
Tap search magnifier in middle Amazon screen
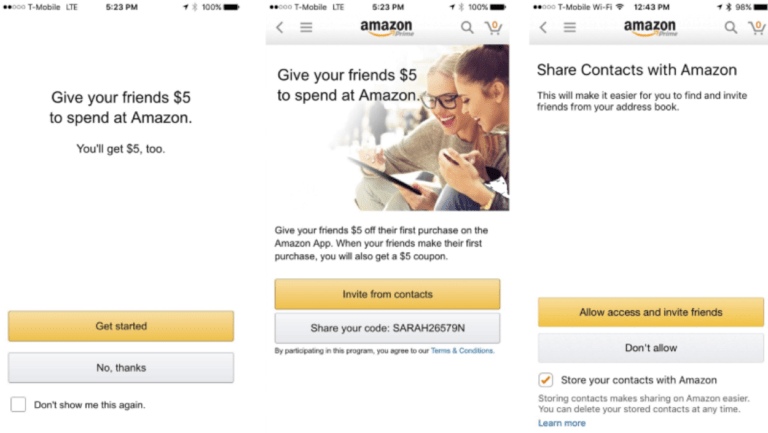[x=467, y=28]
